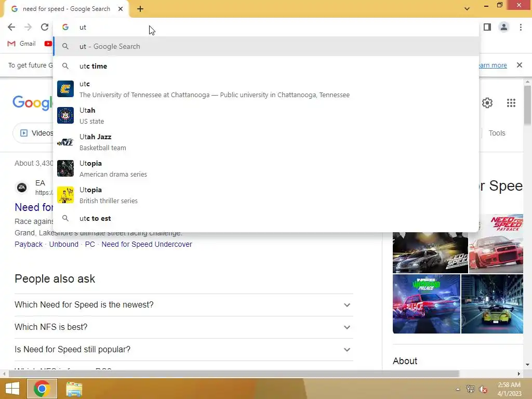The height and width of the screenshot is (399, 532).
Task: Pick the University of Tennessee at Chattanooga suggestion
Action: [267, 89]
